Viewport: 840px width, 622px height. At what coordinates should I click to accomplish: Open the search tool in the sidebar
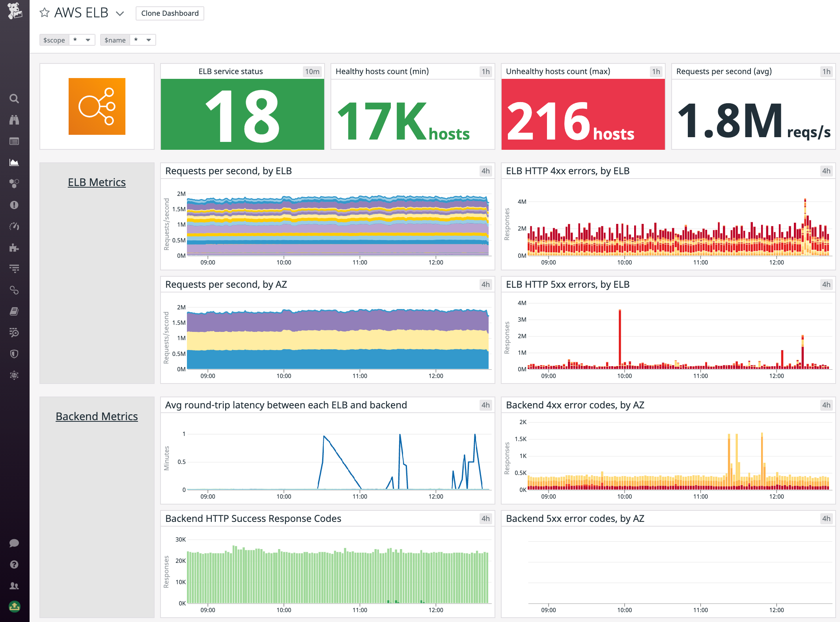(x=15, y=99)
